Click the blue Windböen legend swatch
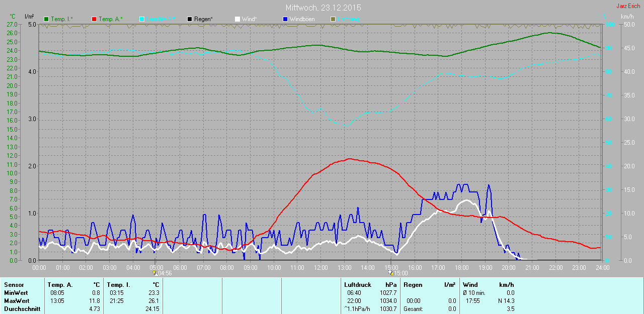The height and width of the screenshot is (314, 644). coord(285,19)
